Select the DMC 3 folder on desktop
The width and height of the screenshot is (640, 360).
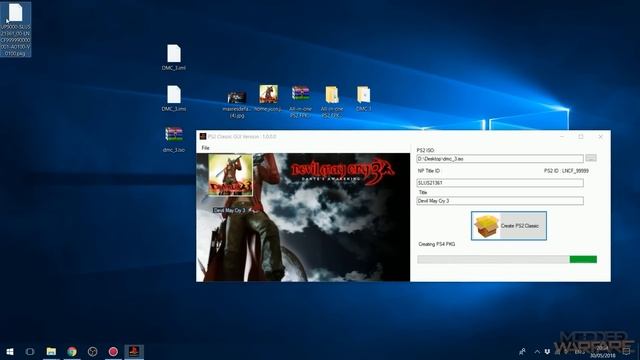(x=363, y=98)
